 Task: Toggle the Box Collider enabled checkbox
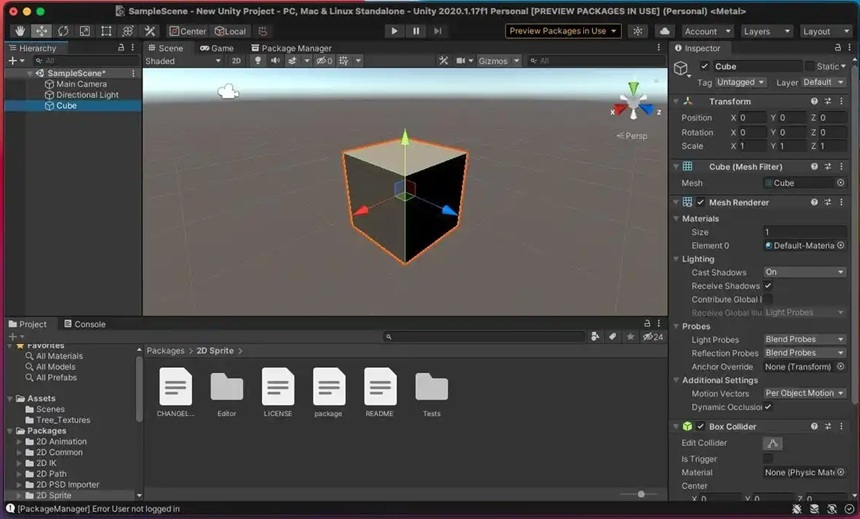(x=700, y=426)
